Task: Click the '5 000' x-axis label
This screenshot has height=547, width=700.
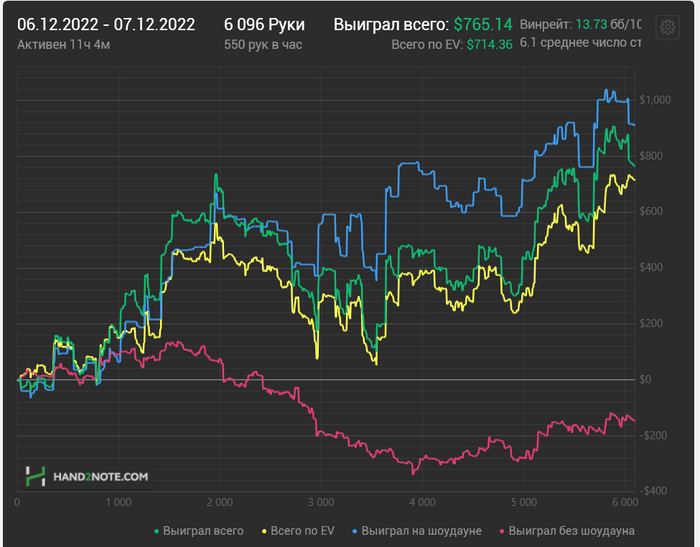Action: tap(524, 503)
